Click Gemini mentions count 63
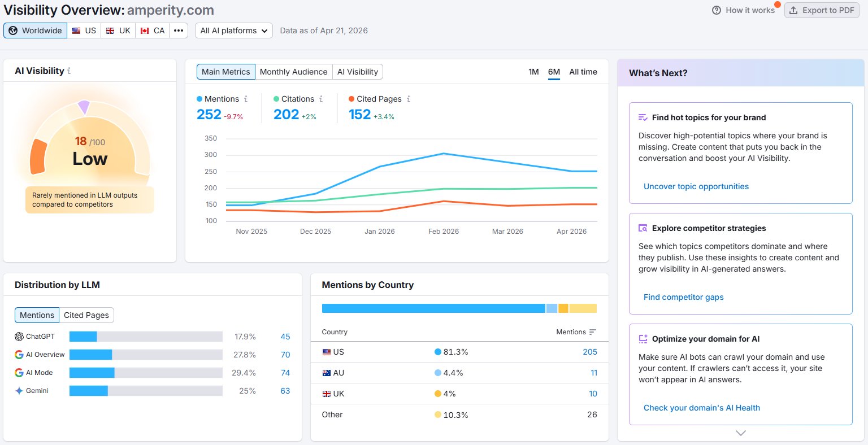 pyautogui.click(x=285, y=391)
